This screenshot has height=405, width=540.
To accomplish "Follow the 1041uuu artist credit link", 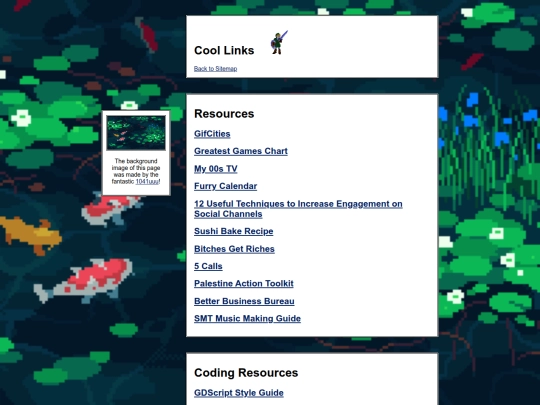I will 147,181.
